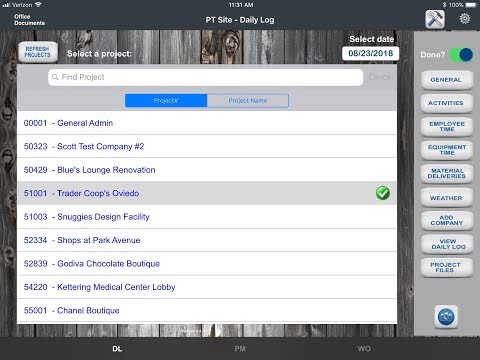Click the magnifier icon in Find Project
This screenshot has width=480, height=360.
[55, 77]
